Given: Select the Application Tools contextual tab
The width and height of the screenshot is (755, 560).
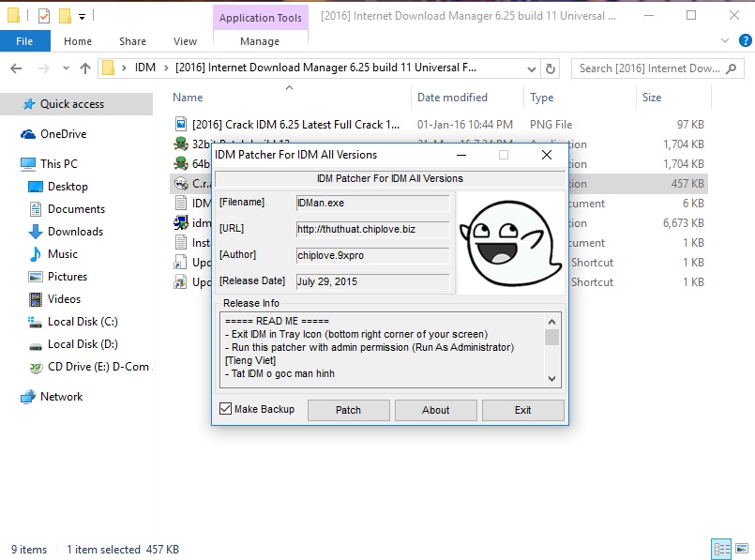Looking at the screenshot, I should [261, 18].
